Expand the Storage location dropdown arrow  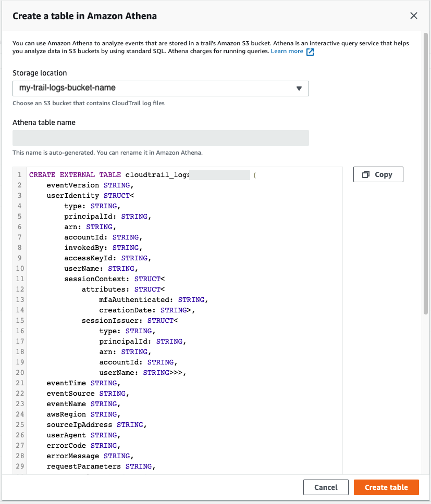pyautogui.click(x=299, y=89)
